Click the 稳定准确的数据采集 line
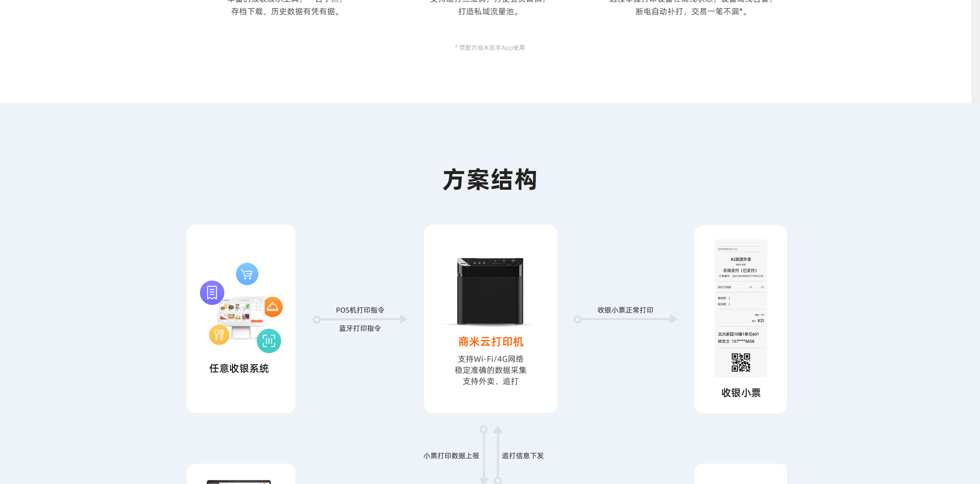Image resolution: width=980 pixels, height=484 pixels. coord(491,370)
